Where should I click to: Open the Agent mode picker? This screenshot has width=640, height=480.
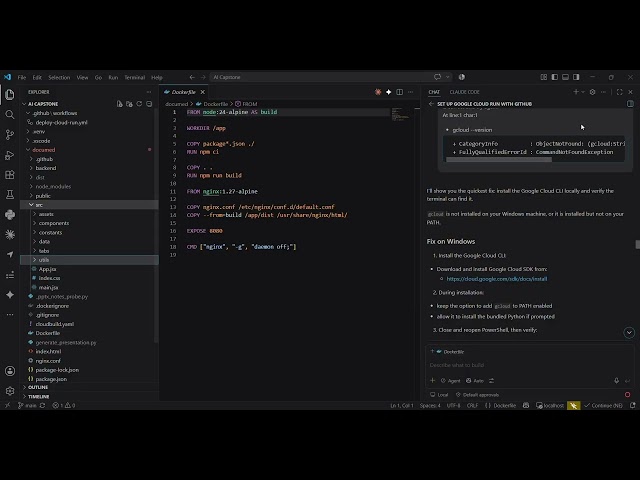[x=450, y=380]
